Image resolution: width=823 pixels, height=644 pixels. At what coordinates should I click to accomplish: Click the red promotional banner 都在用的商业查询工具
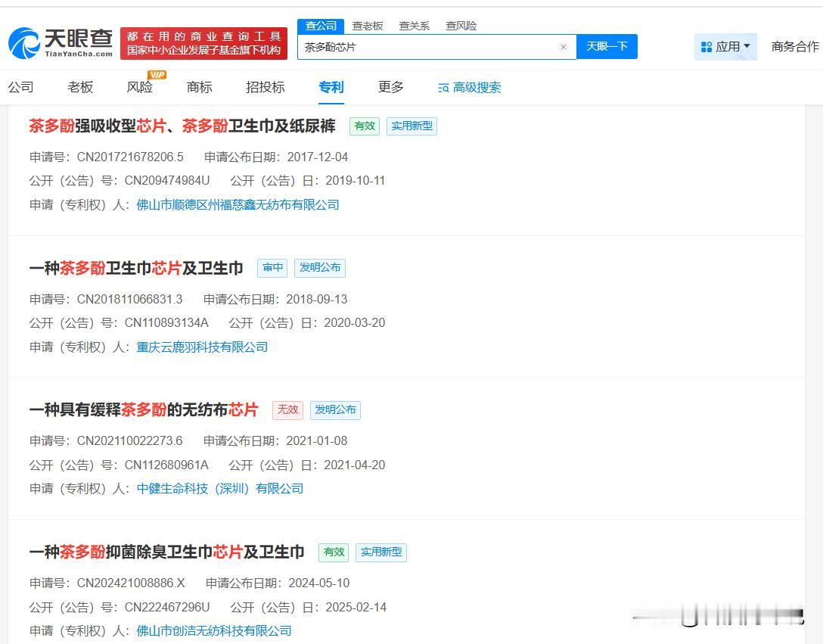[203, 43]
